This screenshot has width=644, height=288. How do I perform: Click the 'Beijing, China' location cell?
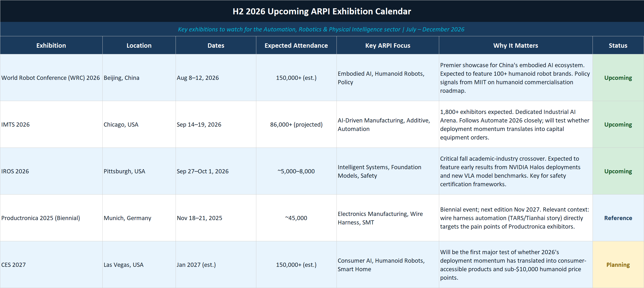point(139,78)
